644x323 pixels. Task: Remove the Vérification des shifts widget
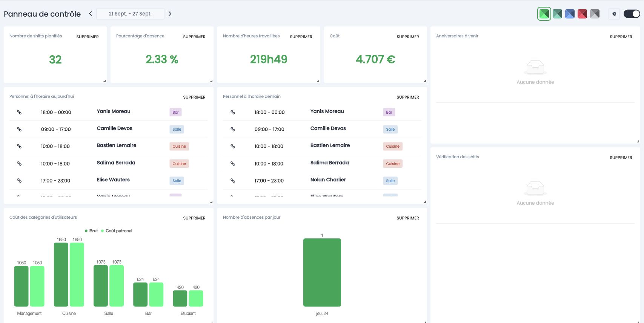pyautogui.click(x=621, y=158)
